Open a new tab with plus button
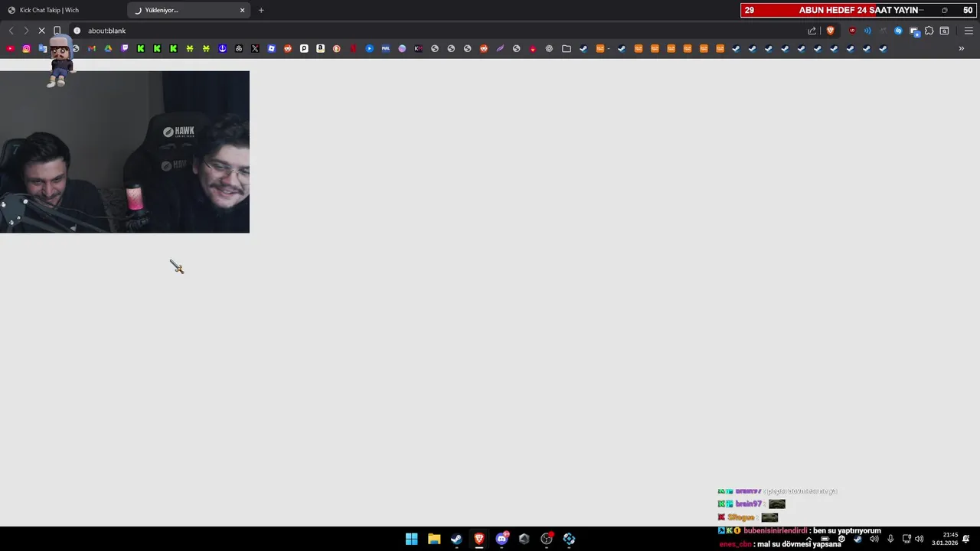The image size is (980, 551). (261, 10)
